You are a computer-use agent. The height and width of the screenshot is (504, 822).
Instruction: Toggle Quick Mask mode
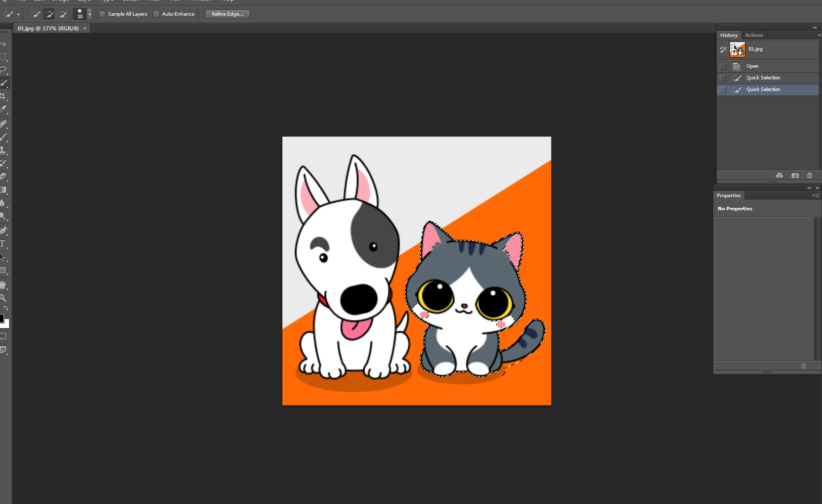click(4, 336)
